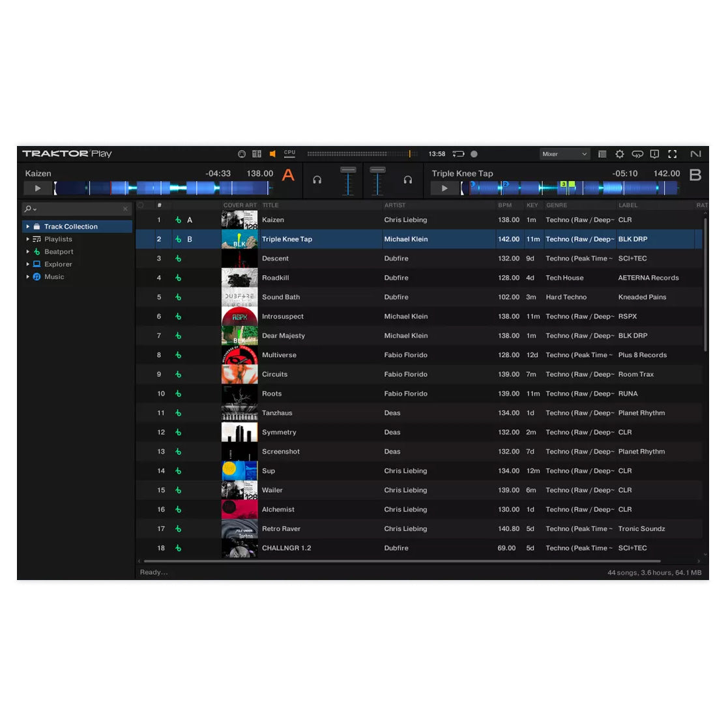This screenshot has width=728, height=728.
Task: Click the audio speaker indicator in header
Action: 272,154
